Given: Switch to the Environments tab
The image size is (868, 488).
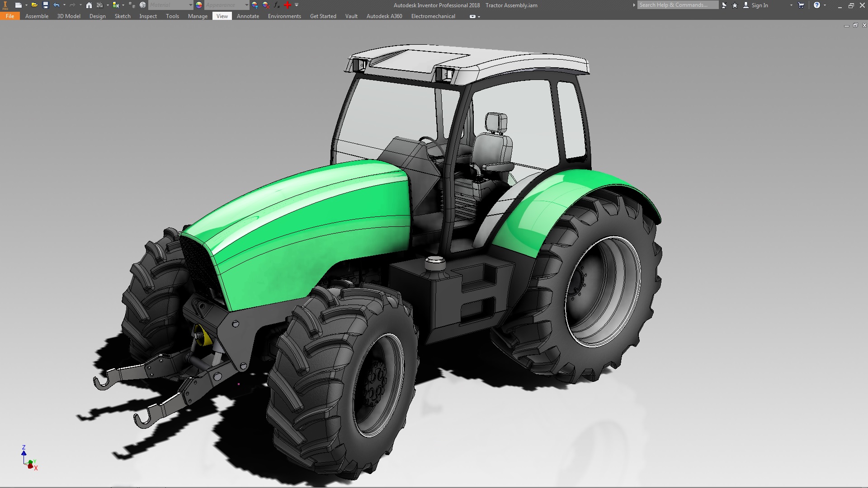Looking at the screenshot, I should 284,16.
